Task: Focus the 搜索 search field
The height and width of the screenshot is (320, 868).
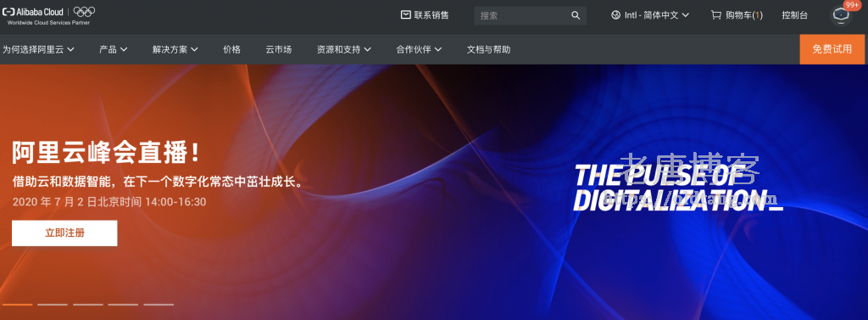Action: [x=530, y=15]
